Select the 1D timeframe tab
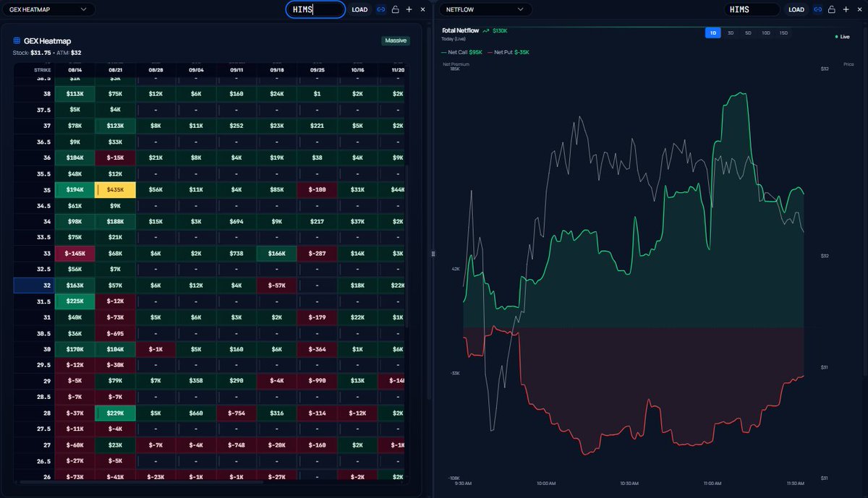This screenshot has height=498, width=868. [x=713, y=33]
